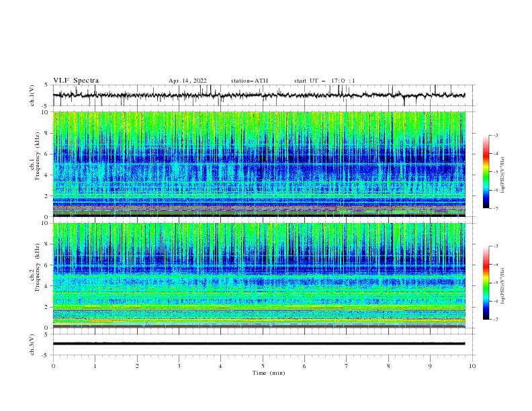Click the ch.3 flat voltage trace panel
Viewport: 532px width, 411px height.
(263, 345)
